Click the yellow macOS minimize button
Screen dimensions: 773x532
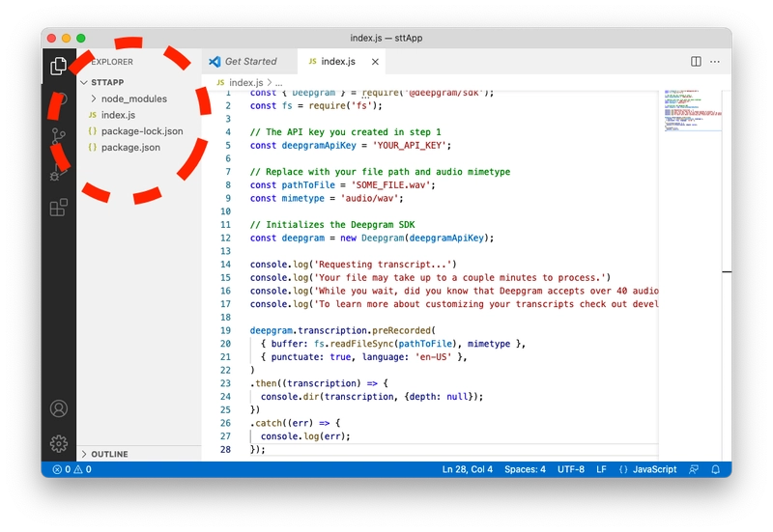pos(66,39)
